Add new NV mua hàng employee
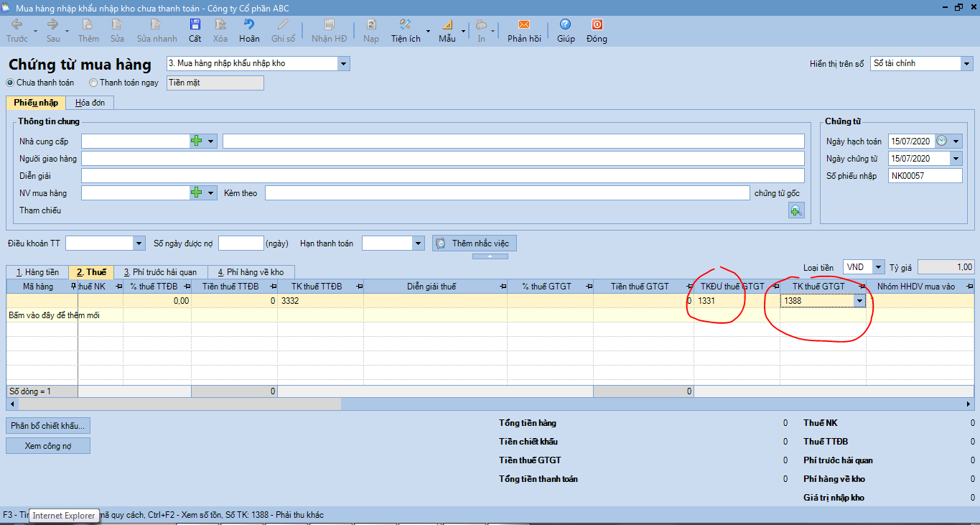 (197, 192)
